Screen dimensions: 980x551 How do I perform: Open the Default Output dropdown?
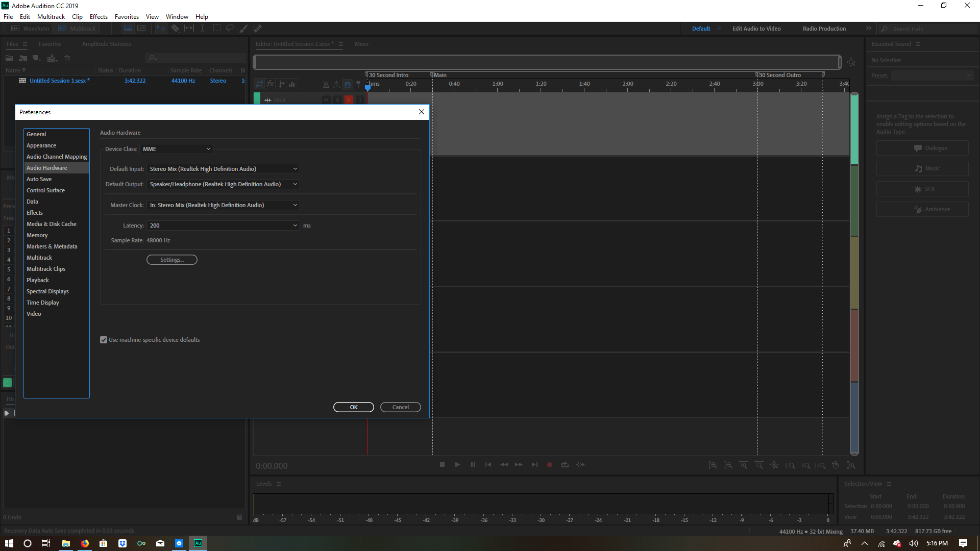pyautogui.click(x=223, y=184)
